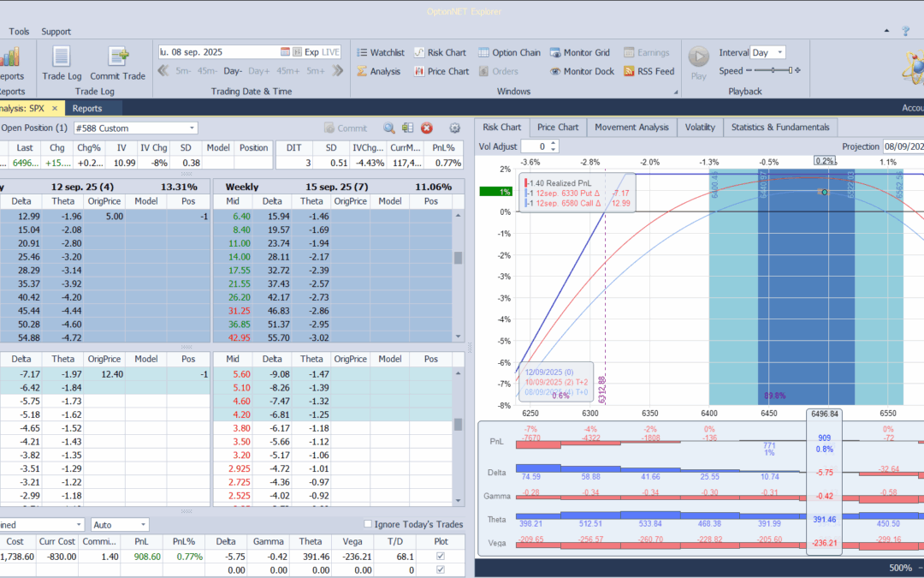
Task: Open the RSS Feed window
Action: (x=649, y=71)
